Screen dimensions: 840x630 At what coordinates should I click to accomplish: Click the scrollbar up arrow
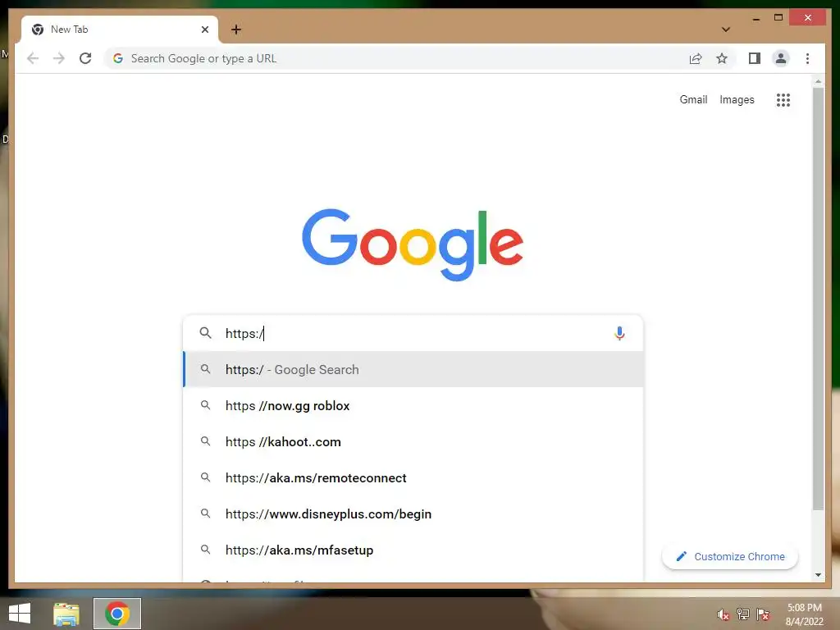[818, 82]
